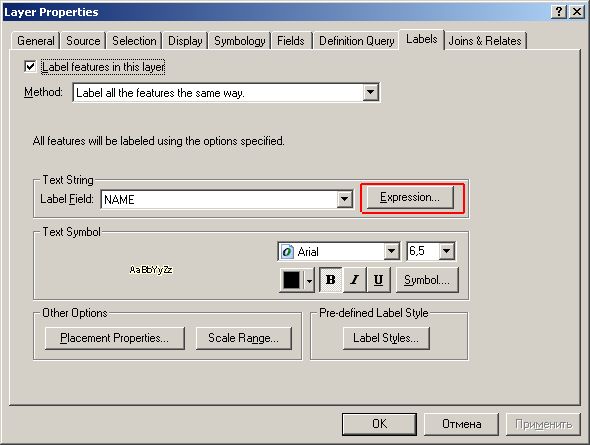Viewport: 590px width, 445px height.
Task: Select the General tab
Action: pyautogui.click(x=36, y=41)
